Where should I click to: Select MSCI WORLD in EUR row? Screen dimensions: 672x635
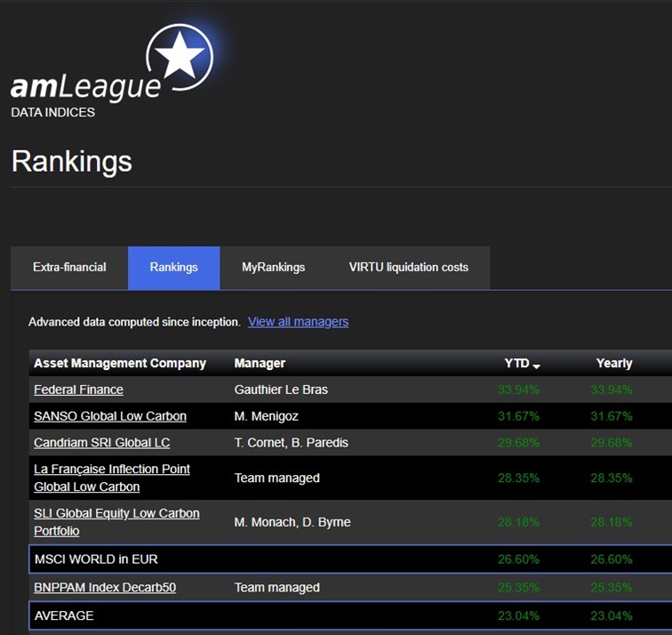[350, 559]
